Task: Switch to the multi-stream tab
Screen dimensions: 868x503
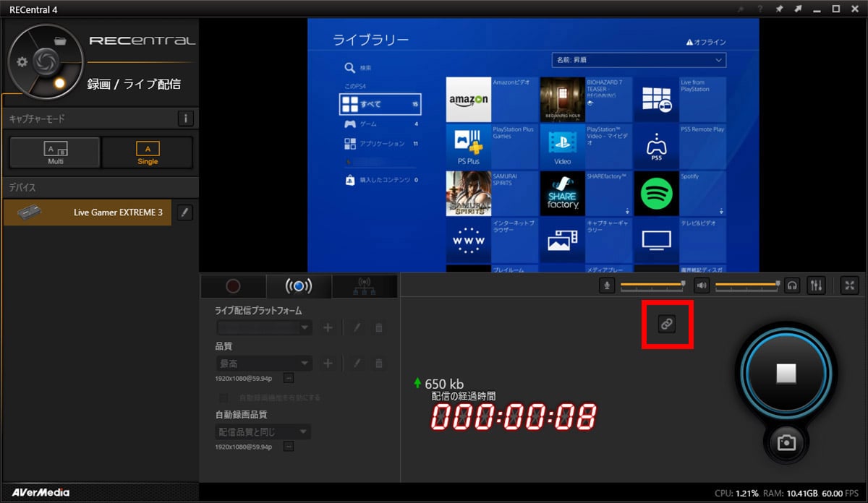Action: pos(365,286)
